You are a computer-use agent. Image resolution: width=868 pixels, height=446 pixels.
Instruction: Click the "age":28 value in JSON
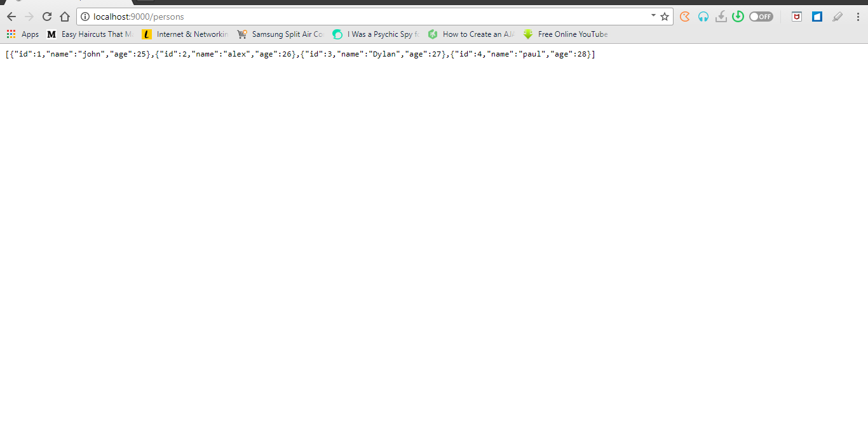tap(568, 55)
